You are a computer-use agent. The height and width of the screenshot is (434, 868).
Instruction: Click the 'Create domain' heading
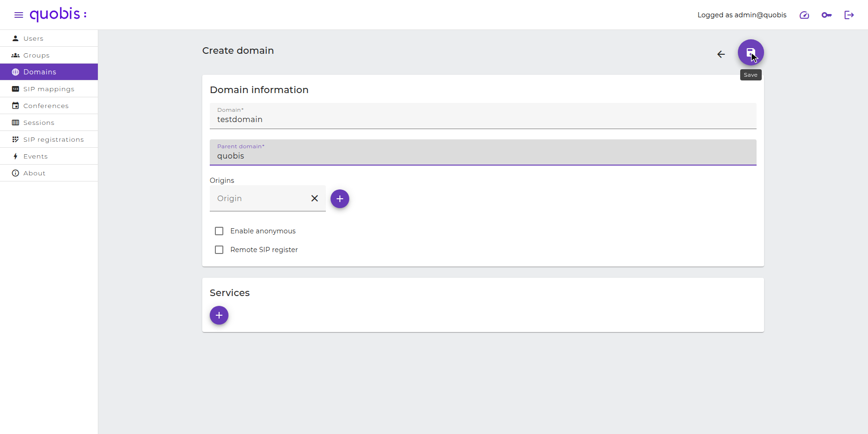(238, 51)
